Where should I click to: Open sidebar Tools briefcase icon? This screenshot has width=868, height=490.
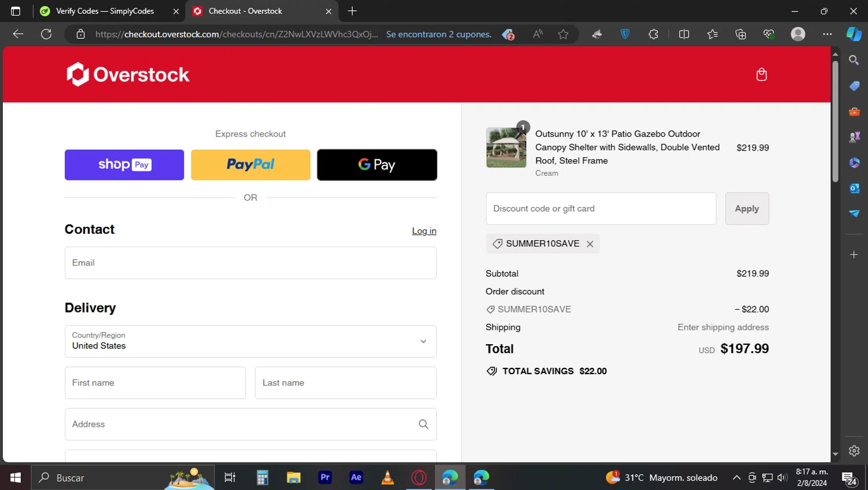tap(854, 111)
